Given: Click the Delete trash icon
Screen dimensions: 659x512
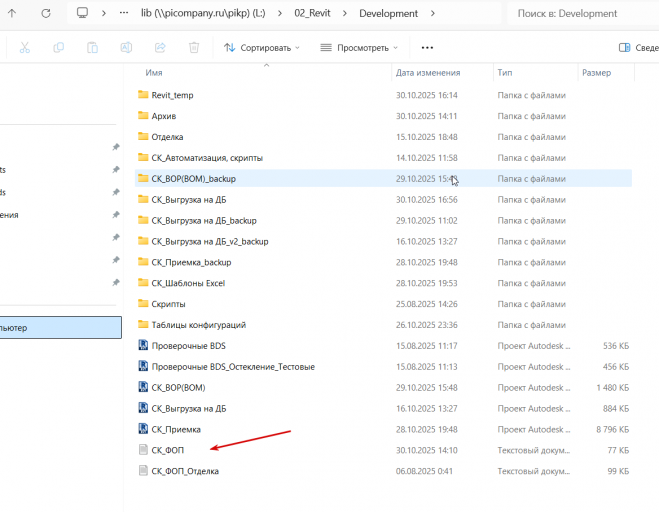Looking at the screenshot, I should (x=194, y=48).
